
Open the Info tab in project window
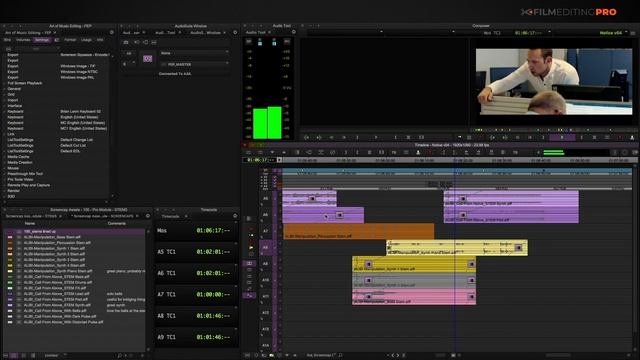pyautogui.click(x=100, y=40)
